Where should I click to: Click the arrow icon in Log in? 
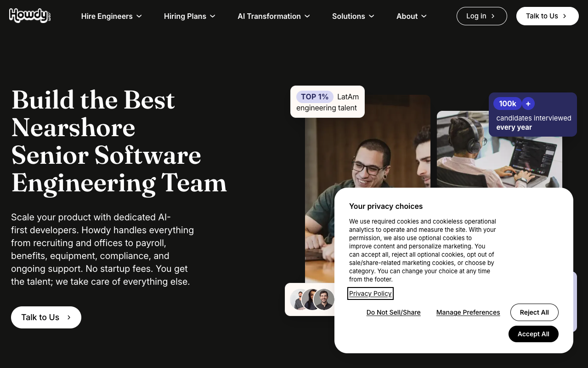tap(493, 16)
